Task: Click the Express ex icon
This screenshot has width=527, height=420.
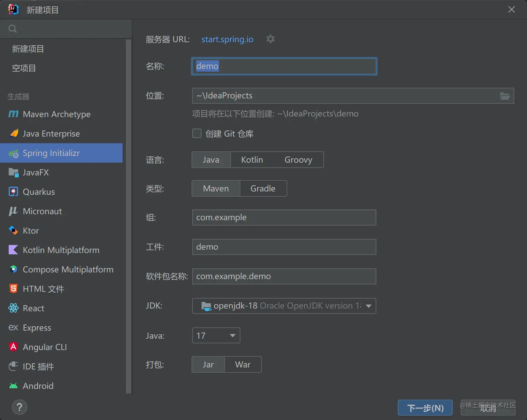Action: point(13,327)
